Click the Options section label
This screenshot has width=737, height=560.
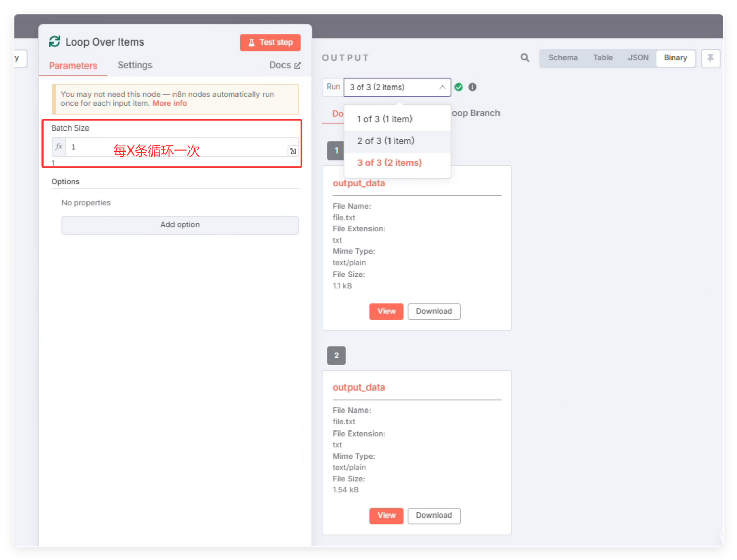66,182
